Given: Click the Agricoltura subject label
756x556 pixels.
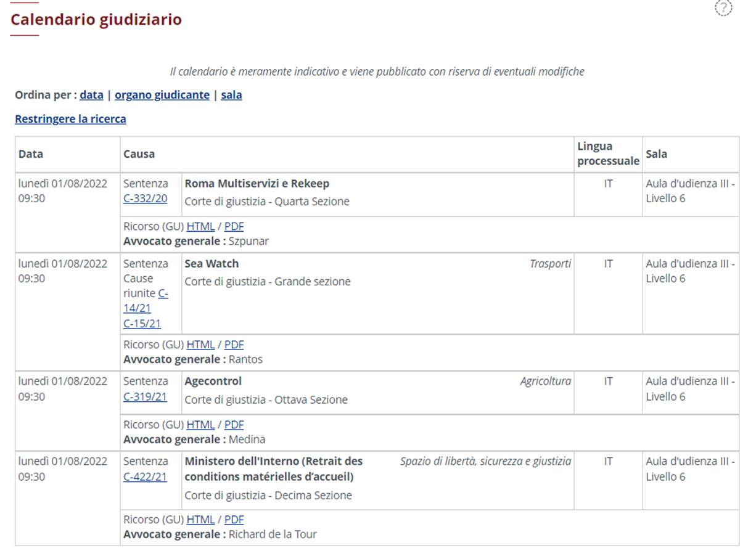Looking at the screenshot, I should (546, 381).
